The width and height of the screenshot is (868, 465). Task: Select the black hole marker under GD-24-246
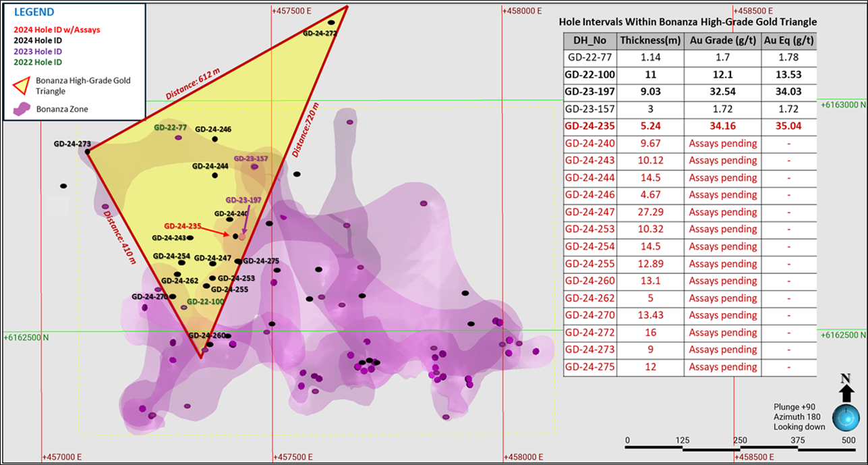tap(214, 139)
